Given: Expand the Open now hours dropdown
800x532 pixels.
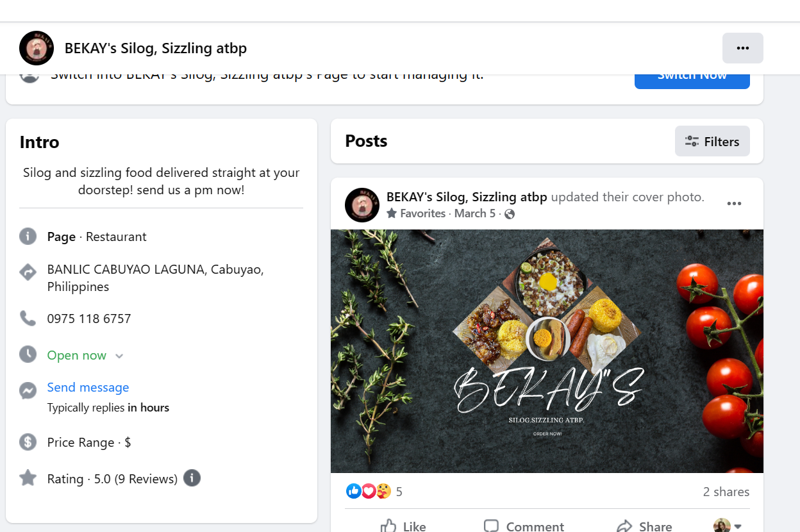Looking at the screenshot, I should pos(119,356).
